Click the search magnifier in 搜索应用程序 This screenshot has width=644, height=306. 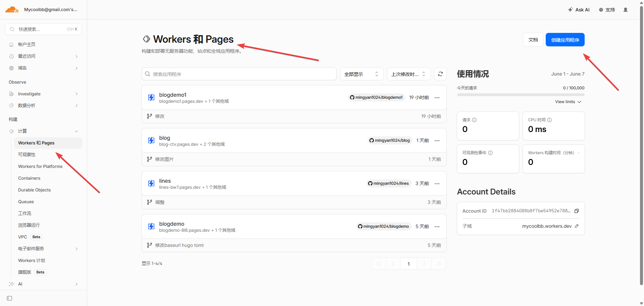[x=148, y=74]
